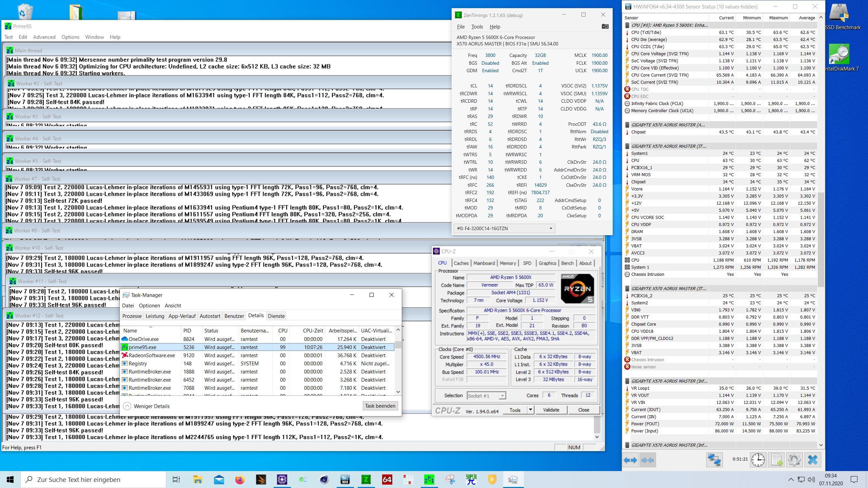The width and height of the screenshot is (868, 488).
Task: Show hidden tray icons chevron
Action: click(791, 479)
